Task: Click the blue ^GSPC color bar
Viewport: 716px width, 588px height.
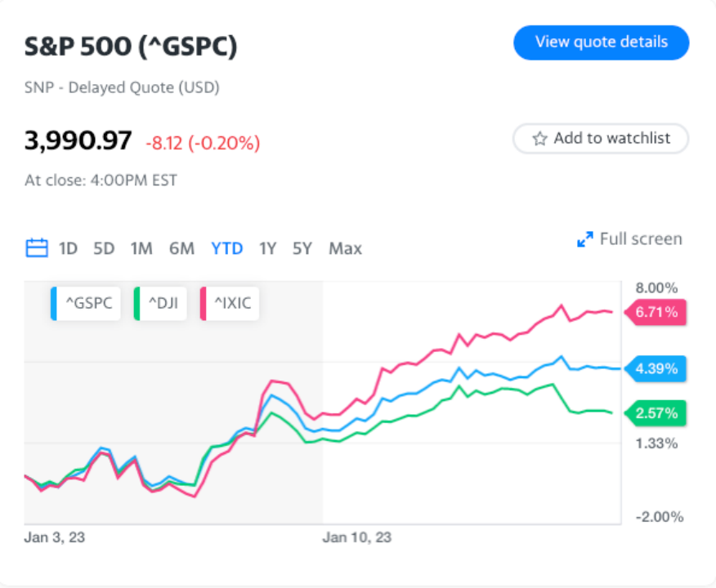Action: pyautogui.click(x=53, y=303)
